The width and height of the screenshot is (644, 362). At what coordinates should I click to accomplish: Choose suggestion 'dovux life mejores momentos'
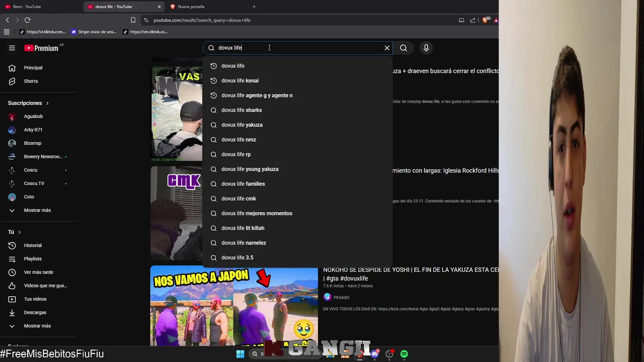tap(297, 213)
